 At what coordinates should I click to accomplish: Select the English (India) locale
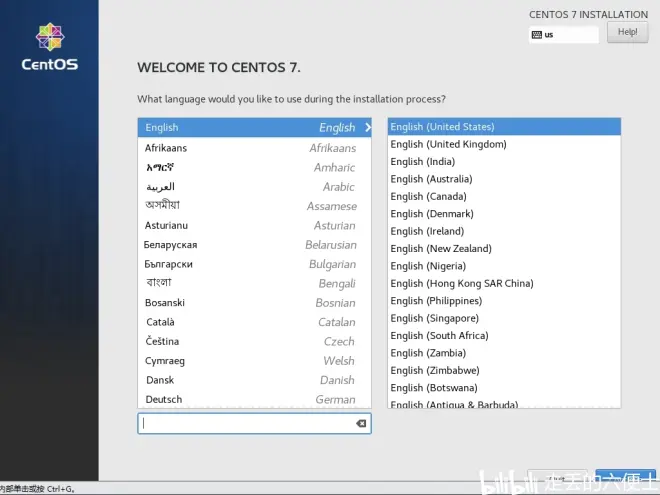(504, 162)
